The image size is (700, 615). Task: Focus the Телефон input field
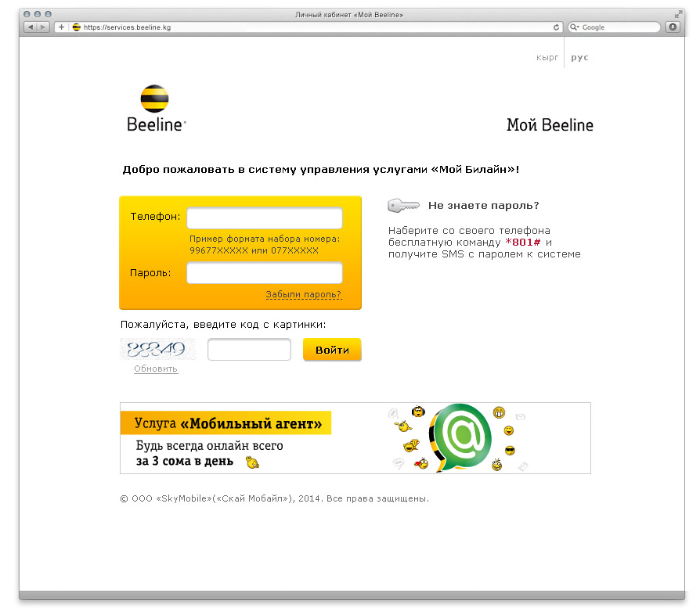pos(265,218)
